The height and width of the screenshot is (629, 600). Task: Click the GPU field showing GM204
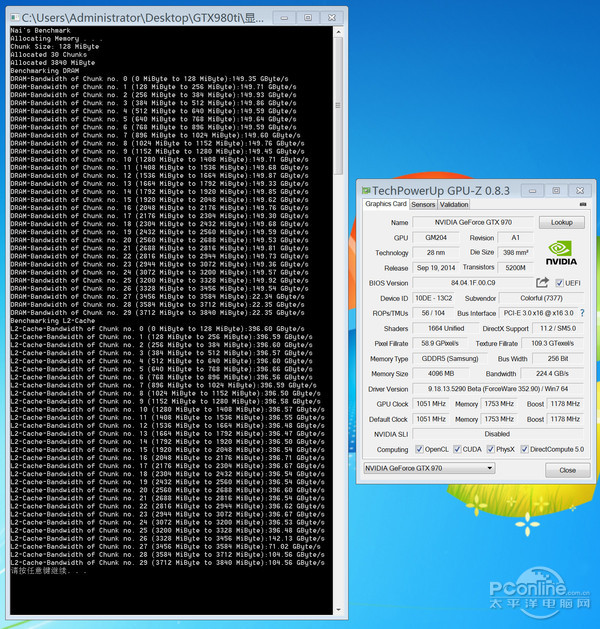[x=436, y=237]
